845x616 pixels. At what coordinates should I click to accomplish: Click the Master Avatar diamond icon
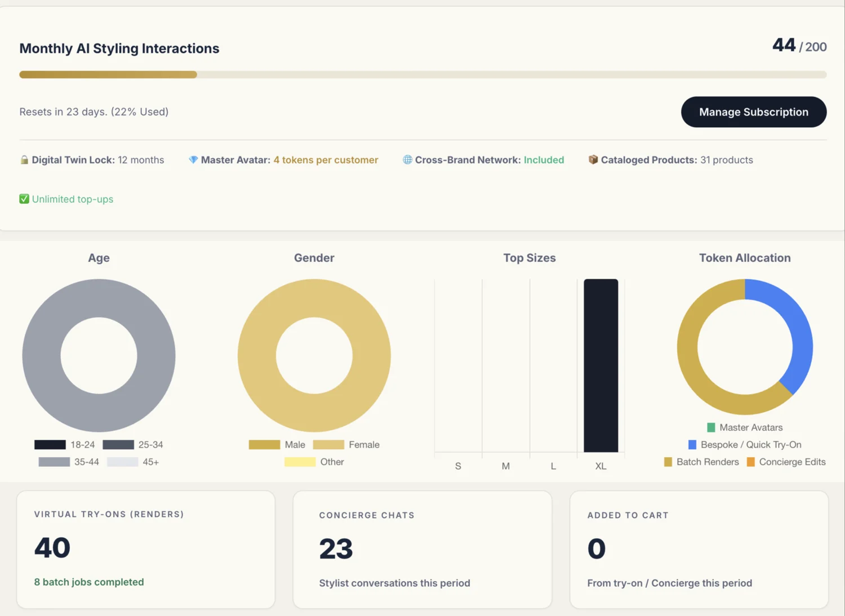(193, 160)
